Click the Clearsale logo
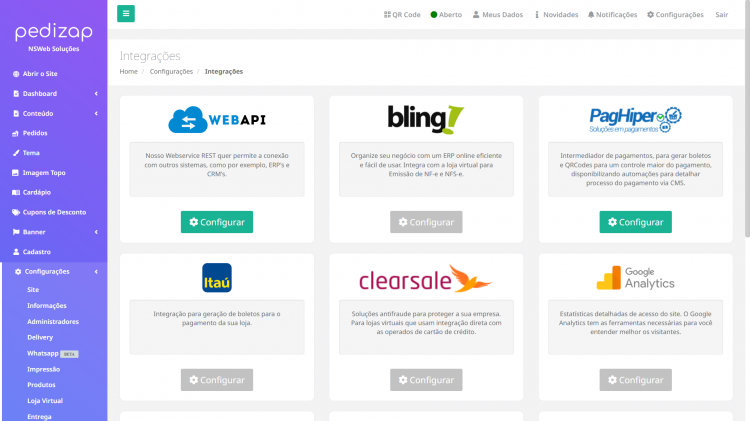Screen dimensions: 750x421 click(426, 278)
